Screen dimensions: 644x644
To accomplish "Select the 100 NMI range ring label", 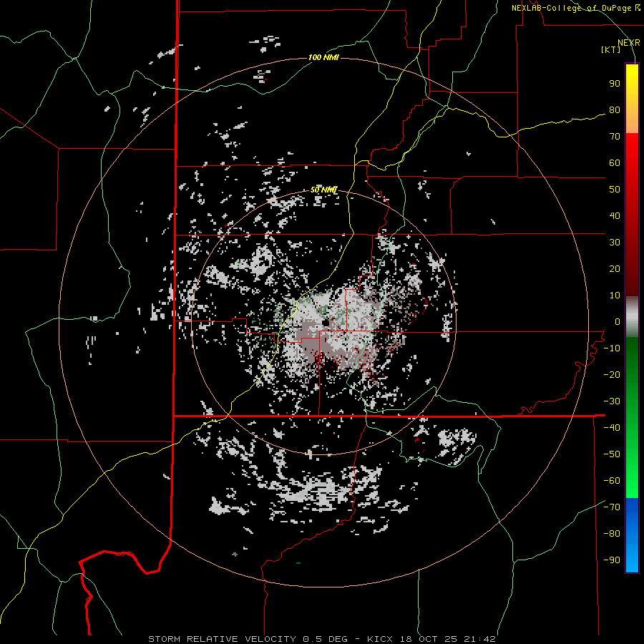I will click(323, 57).
